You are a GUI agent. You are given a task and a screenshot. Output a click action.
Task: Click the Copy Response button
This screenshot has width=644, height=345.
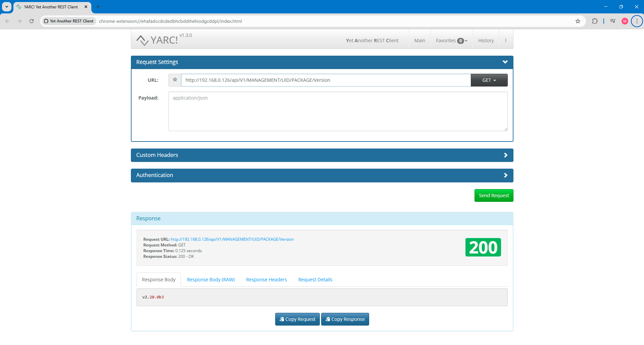(345, 319)
